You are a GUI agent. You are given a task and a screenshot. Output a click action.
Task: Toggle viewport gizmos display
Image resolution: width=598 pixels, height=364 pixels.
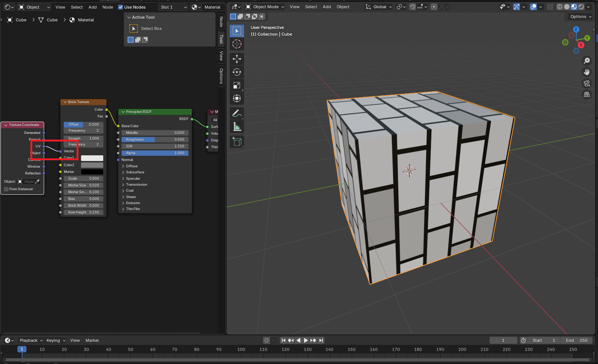(x=517, y=7)
